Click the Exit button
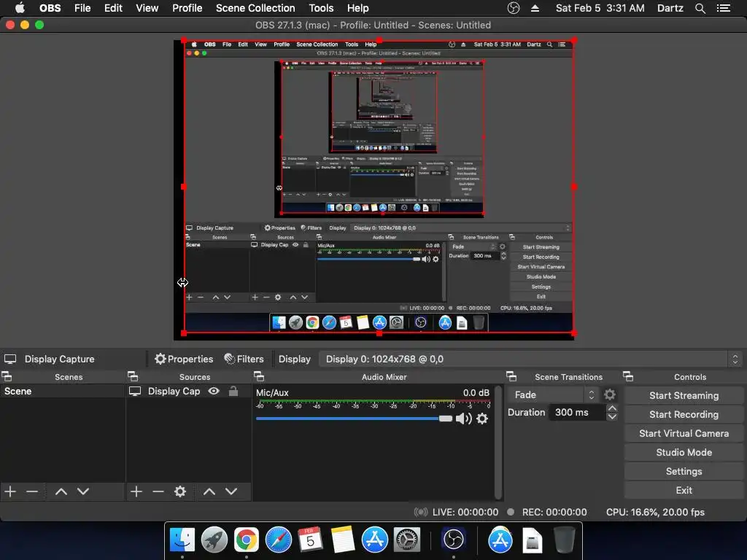This screenshot has height=560, width=747. pos(684,490)
